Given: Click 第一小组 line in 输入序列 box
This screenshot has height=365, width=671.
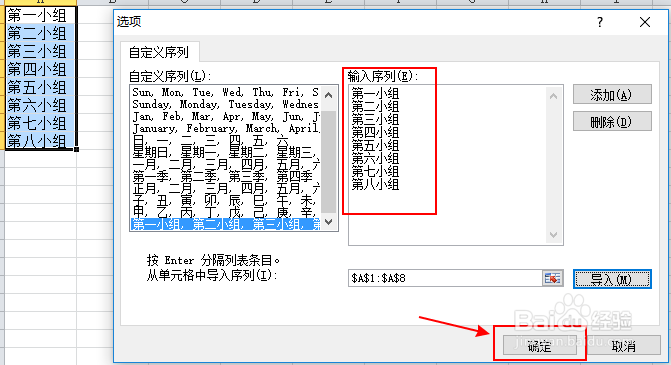Looking at the screenshot, I should point(375,93).
